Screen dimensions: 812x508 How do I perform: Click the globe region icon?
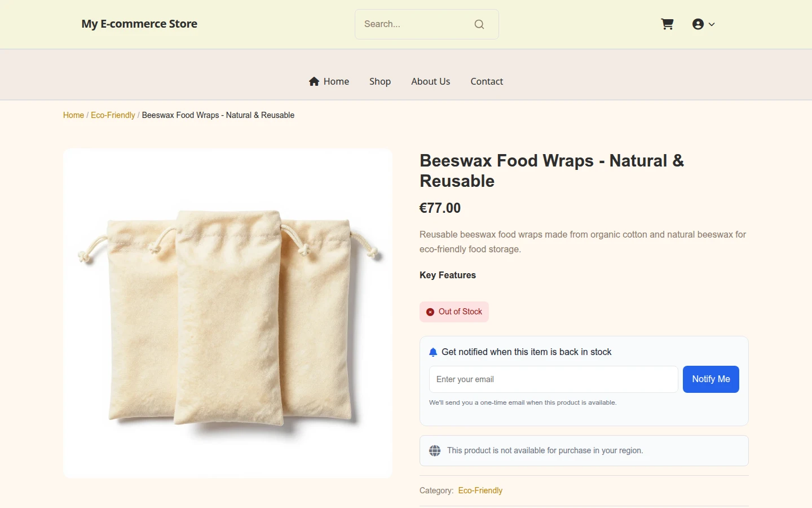tap(435, 450)
